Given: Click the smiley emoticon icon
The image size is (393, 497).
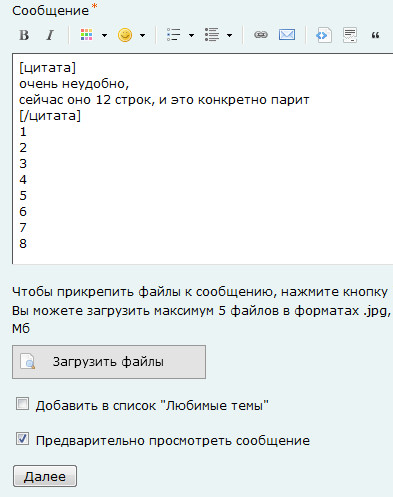Looking at the screenshot, I should [x=125, y=35].
